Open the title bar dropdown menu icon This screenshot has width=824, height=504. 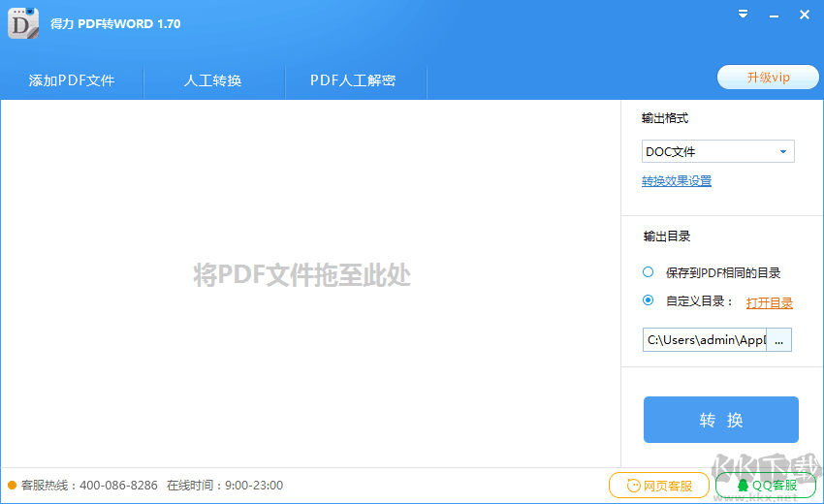pyautogui.click(x=743, y=15)
